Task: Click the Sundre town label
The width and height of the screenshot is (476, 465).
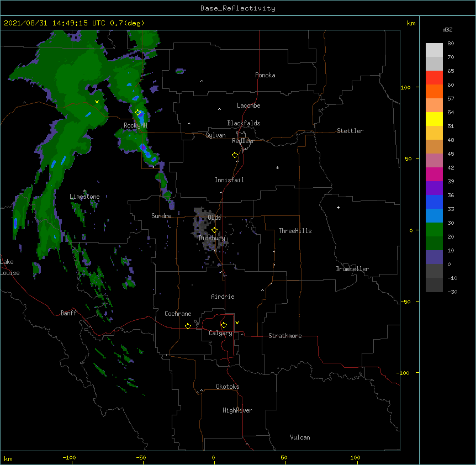Action: (x=161, y=216)
